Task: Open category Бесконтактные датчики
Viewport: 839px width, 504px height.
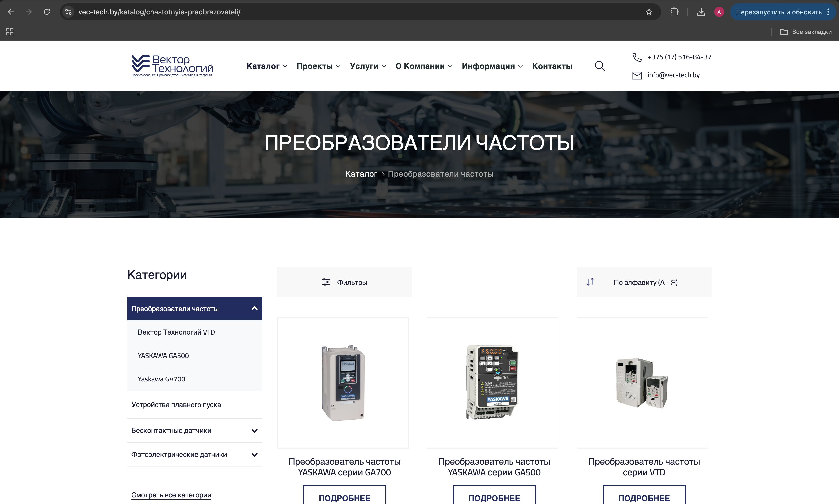Action: point(171,431)
